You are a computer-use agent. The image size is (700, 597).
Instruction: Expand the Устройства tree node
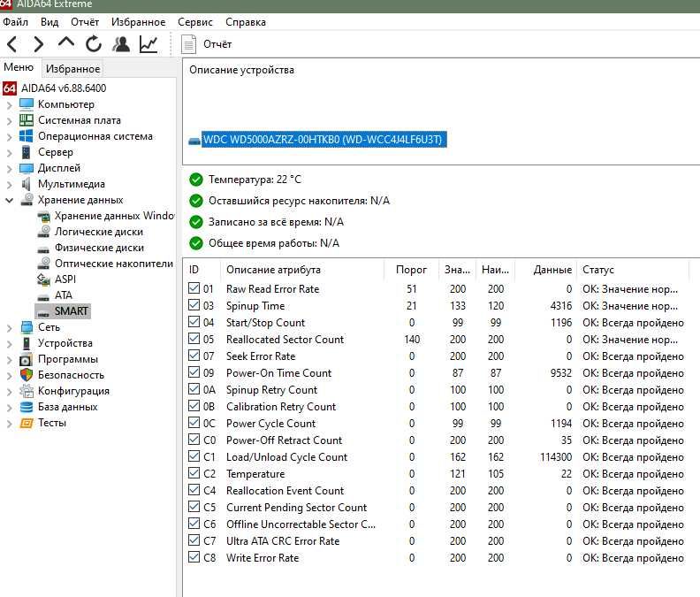[x=10, y=344]
